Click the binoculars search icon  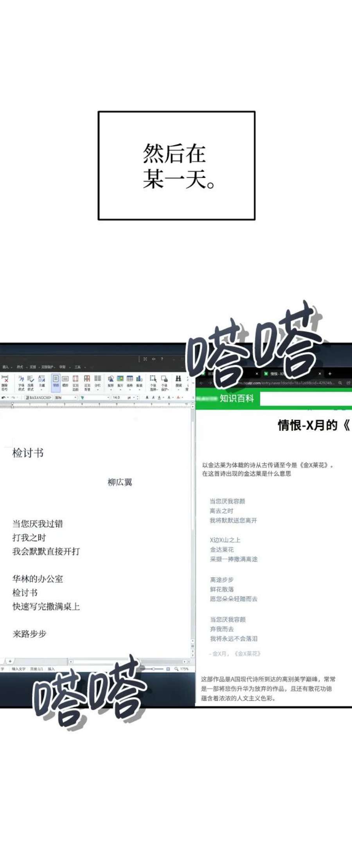pyautogui.click(x=178, y=379)
